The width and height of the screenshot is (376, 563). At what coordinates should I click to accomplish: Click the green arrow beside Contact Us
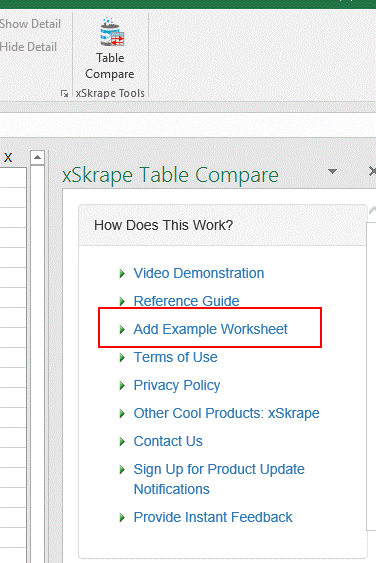[122, 442]
